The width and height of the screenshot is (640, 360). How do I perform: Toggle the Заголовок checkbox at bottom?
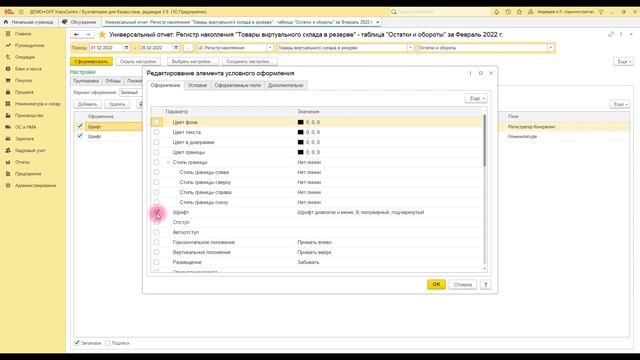pyautogui.click(x=77, y=343)
